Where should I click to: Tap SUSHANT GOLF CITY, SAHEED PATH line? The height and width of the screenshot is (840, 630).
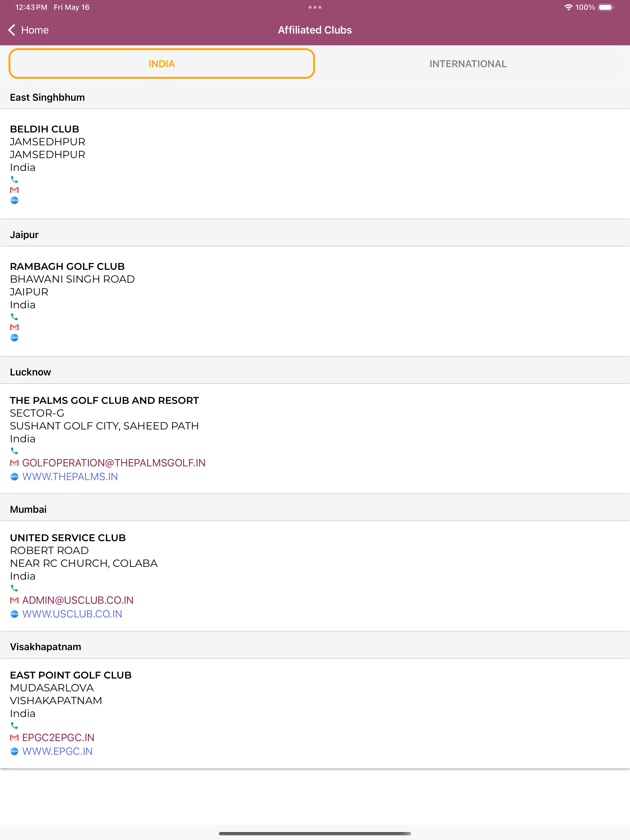(104, 426)
